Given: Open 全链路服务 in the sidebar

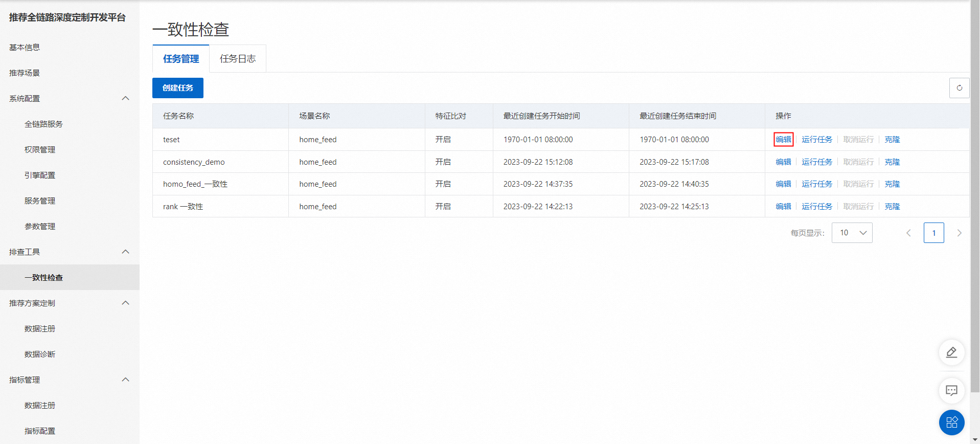Looking at the screenshot, I should click(x=43, y=124).
